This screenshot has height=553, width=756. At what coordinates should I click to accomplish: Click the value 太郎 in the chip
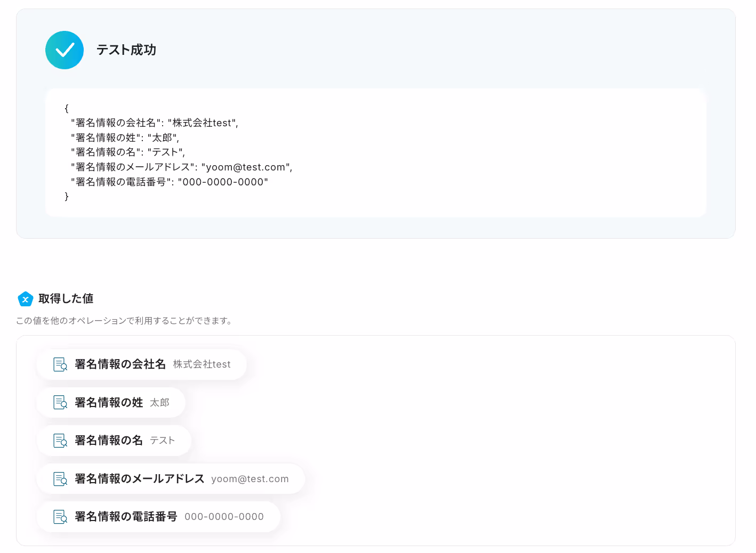tap(159, 403)
